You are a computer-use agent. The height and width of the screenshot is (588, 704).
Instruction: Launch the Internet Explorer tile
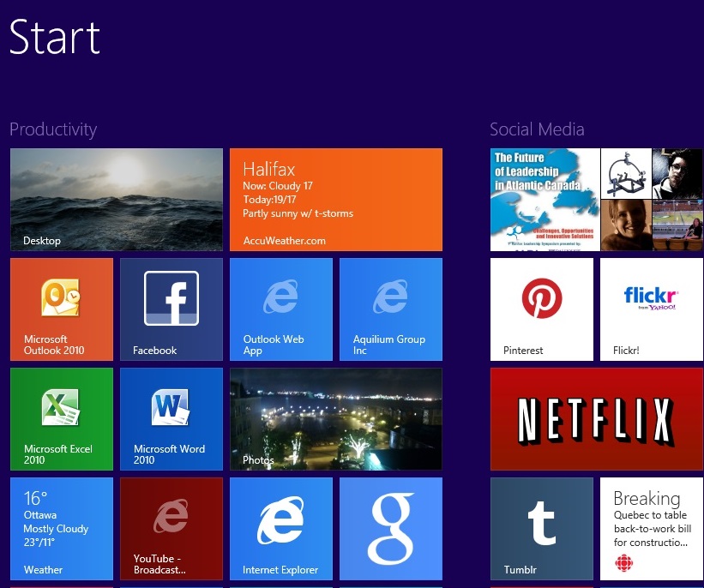[x=281, y=529]
